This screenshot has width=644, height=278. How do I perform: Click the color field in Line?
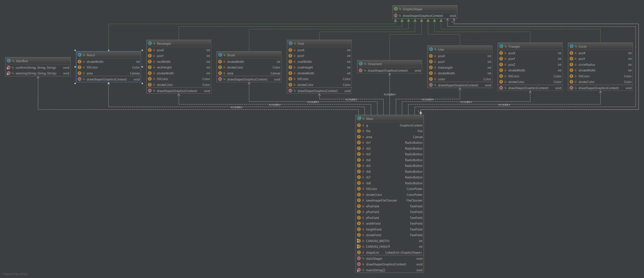pyautogui.click(x=460, y=79)
